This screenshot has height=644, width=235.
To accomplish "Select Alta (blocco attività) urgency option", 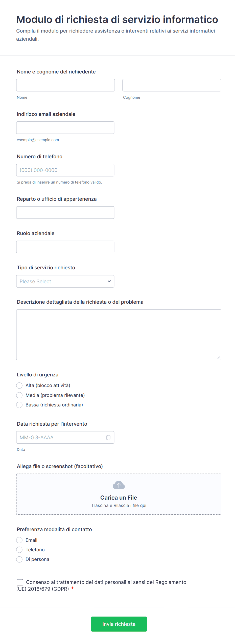I will click(x=19, y=385).
